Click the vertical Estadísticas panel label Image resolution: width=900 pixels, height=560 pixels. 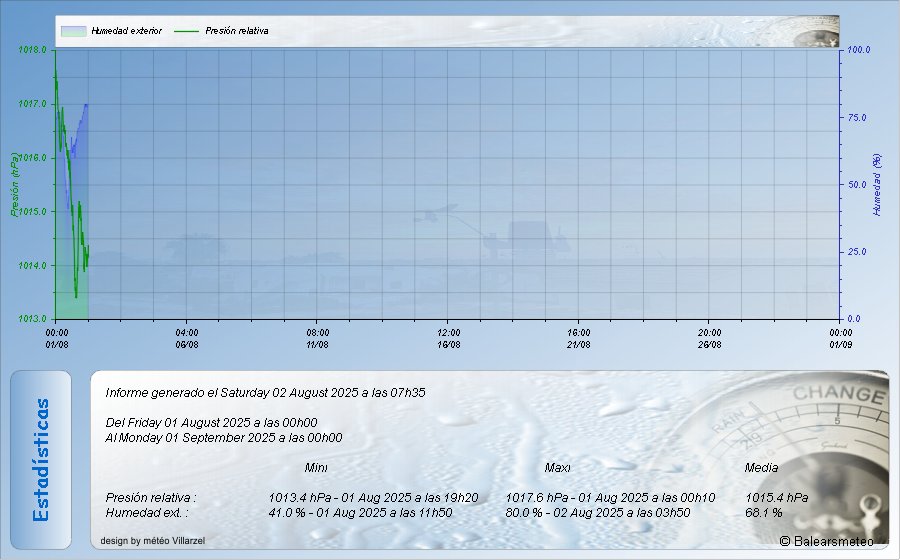click(x=41, y=460)
